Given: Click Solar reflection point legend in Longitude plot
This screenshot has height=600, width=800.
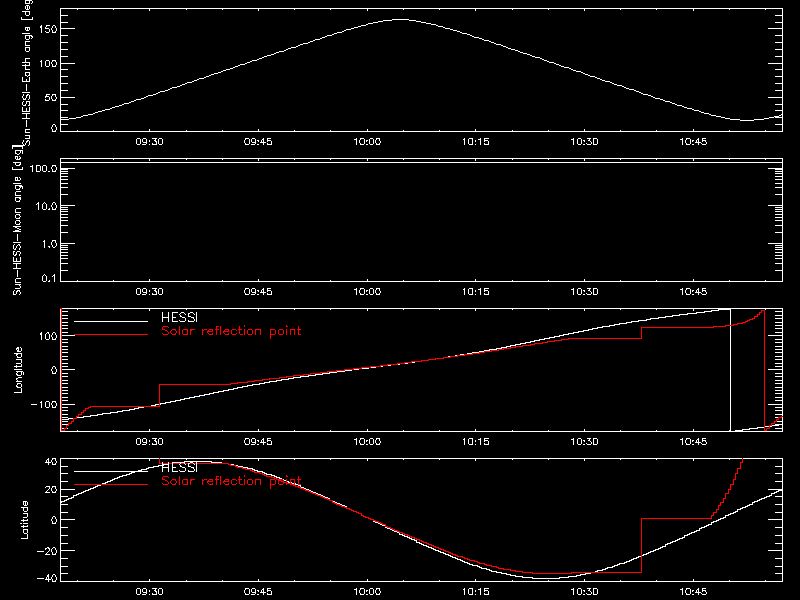Looking at the screenshot, I should coord(231,331).
